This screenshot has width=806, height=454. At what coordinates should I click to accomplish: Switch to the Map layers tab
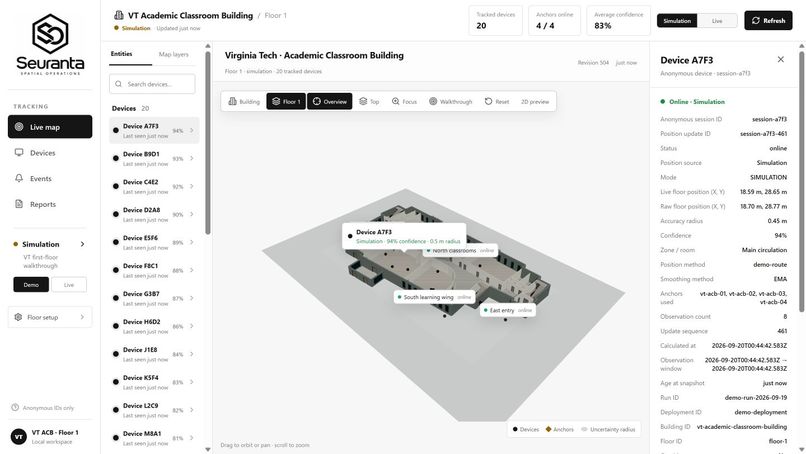(x=173, y=55)
